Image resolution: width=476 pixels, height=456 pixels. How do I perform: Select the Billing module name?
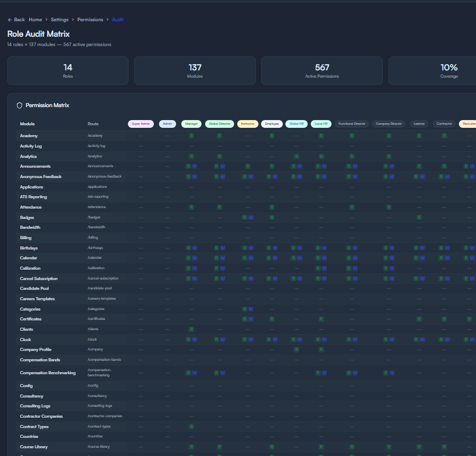[x=26, y=238]
